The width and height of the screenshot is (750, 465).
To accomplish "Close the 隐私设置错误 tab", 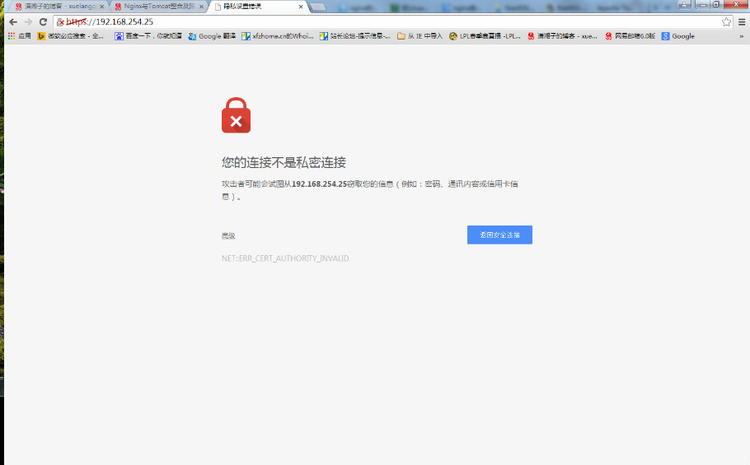I will [x=301, y=7].
